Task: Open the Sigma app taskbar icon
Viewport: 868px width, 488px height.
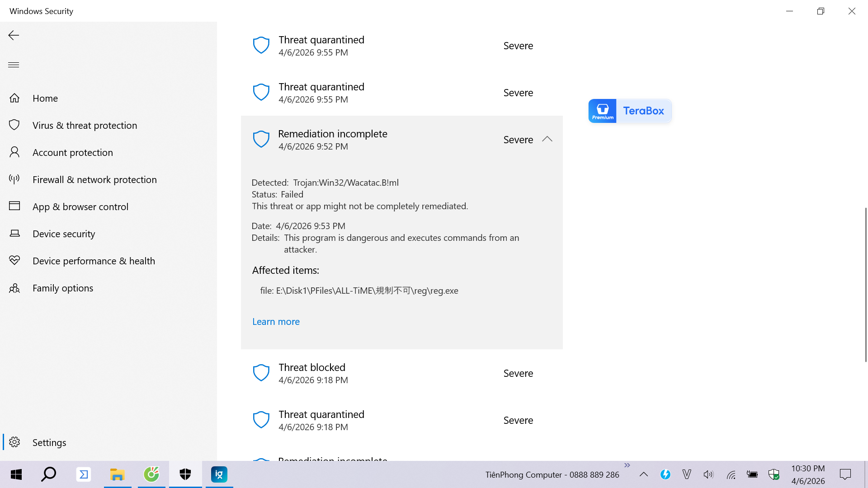Action: pyautogui.click(x=84, y=474)
